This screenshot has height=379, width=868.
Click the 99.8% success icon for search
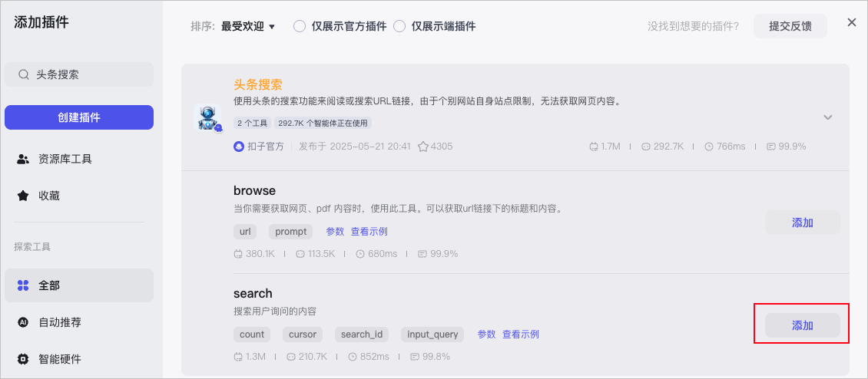pyautogui.click(x=415, y=356)
